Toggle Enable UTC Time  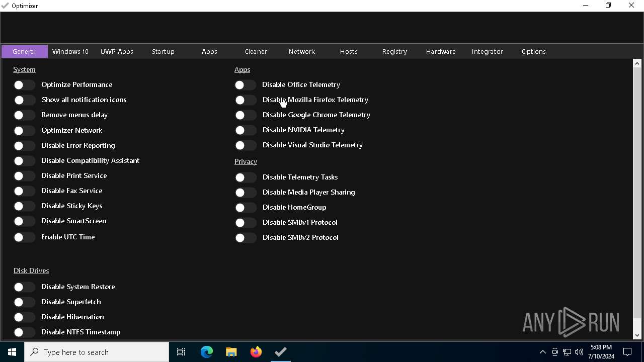pyautogui.click(x=24, y=237)
